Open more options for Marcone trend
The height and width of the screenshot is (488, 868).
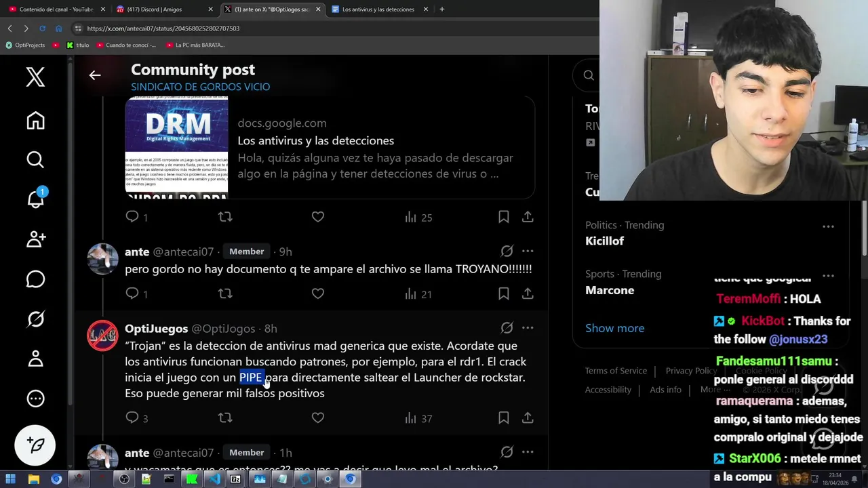coord(828,275)
